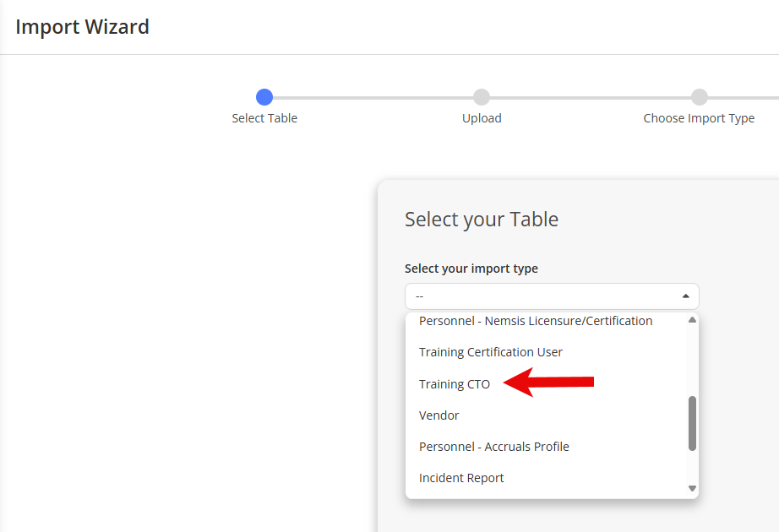Pick Personnel - Accruals Profile option
The width and height of the screenshot is (779, 532).
point(546,447)
